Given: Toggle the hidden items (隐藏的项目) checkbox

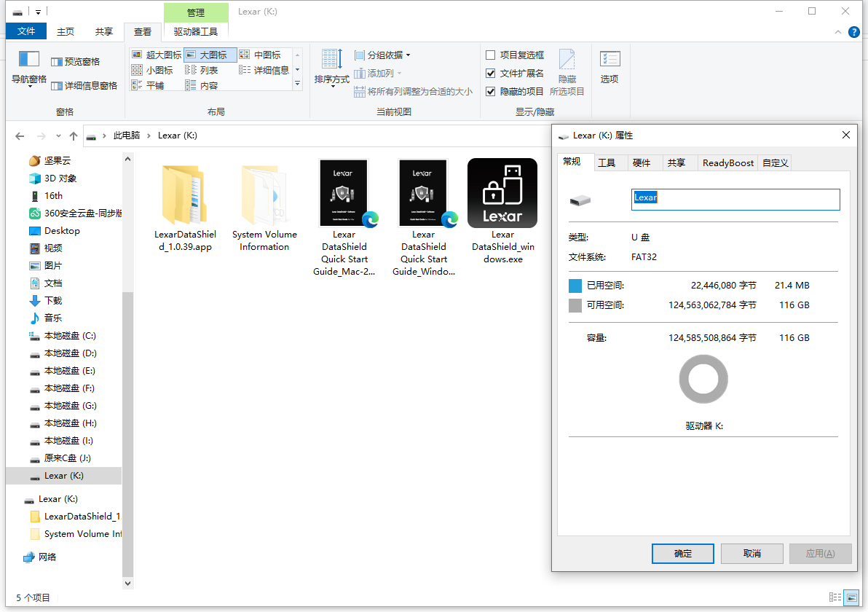Looking at the screenshot, I should (x=491, y=91).
